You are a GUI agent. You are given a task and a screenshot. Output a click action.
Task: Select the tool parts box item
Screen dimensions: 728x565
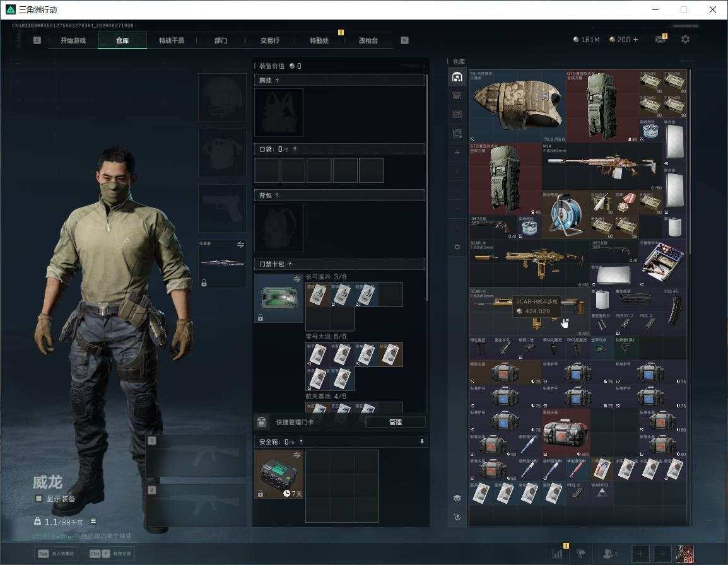tap(662, 263)
